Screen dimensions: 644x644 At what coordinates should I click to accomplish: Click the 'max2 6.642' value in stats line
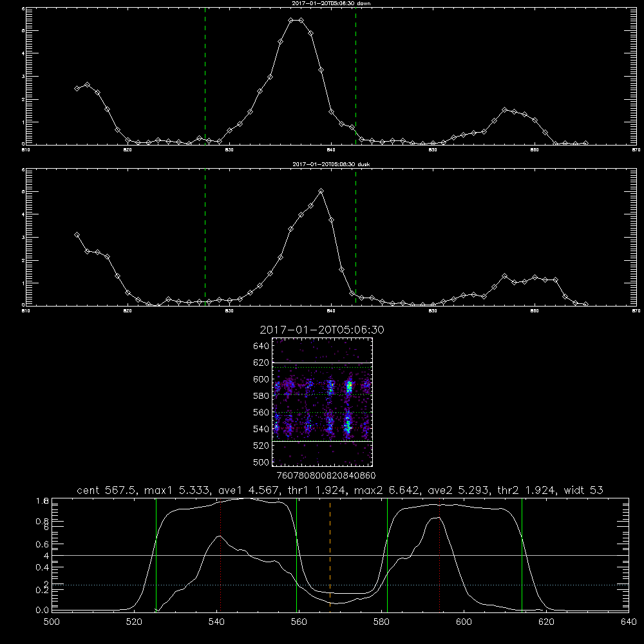[x=387, y=490]
